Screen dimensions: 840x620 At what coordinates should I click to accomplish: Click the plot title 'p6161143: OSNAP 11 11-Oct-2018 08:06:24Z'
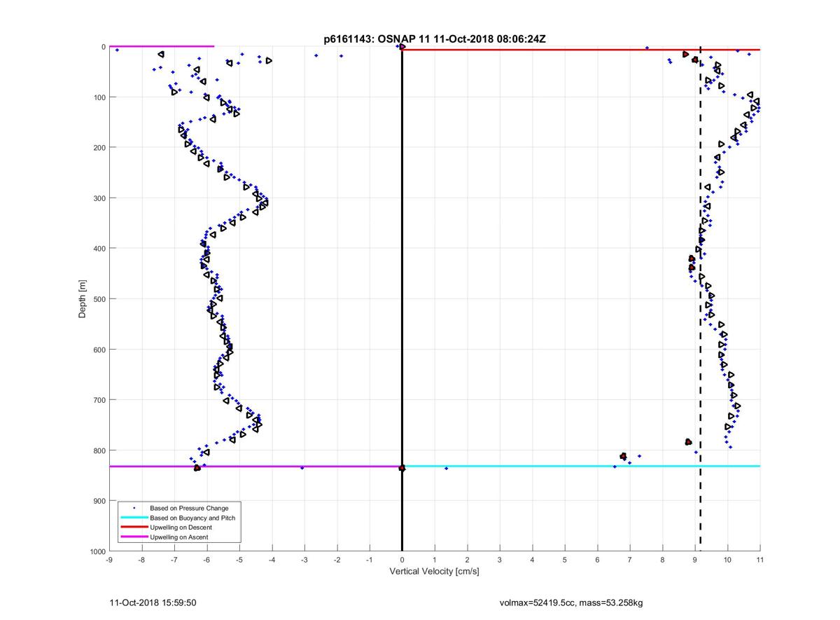pyautogui.click(x=435, y=39)
